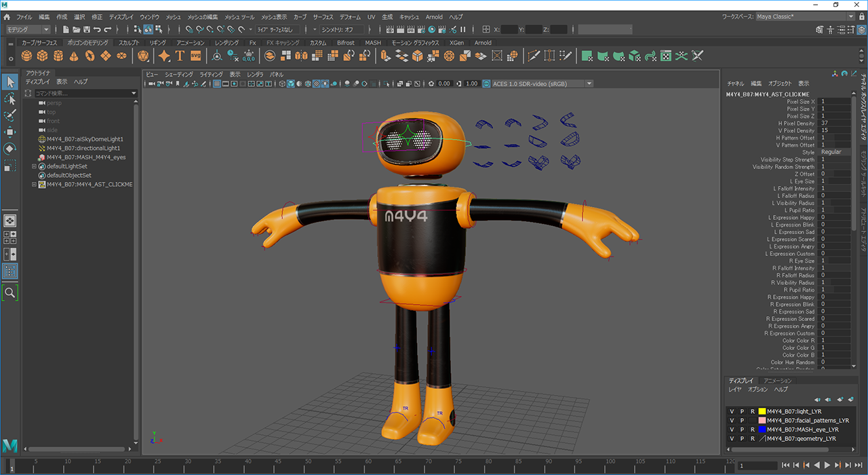Select the Paint Selection tool in toolbox
Viewport: 868px width, 475px height.
(10, 115)
